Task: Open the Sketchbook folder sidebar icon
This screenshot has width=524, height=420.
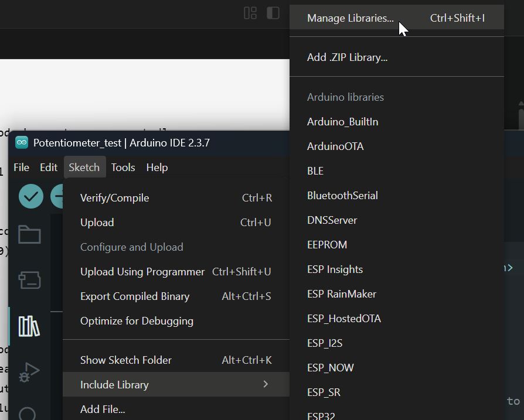Action: coord(29,235)
